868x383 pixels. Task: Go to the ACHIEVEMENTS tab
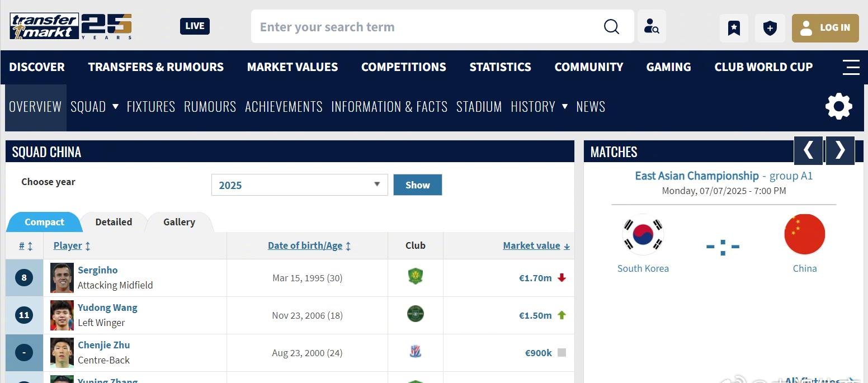point(284,107)
